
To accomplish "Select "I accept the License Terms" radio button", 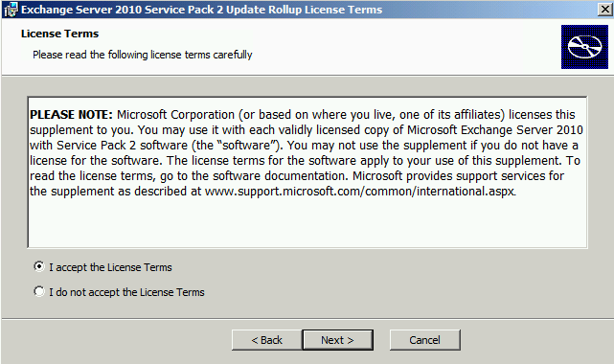I will pyautogui.click(x=38, y=267).
